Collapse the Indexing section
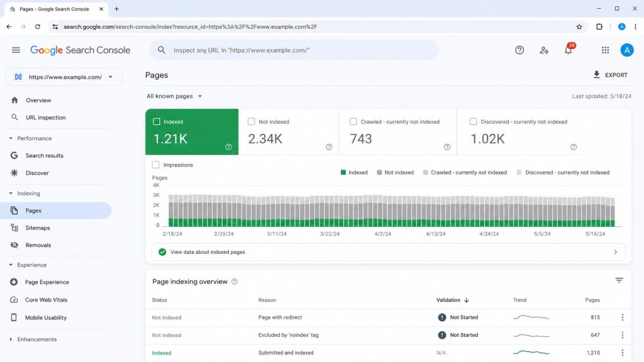The width and height of the screenshot is (644, 362). (x=11, y=194)
